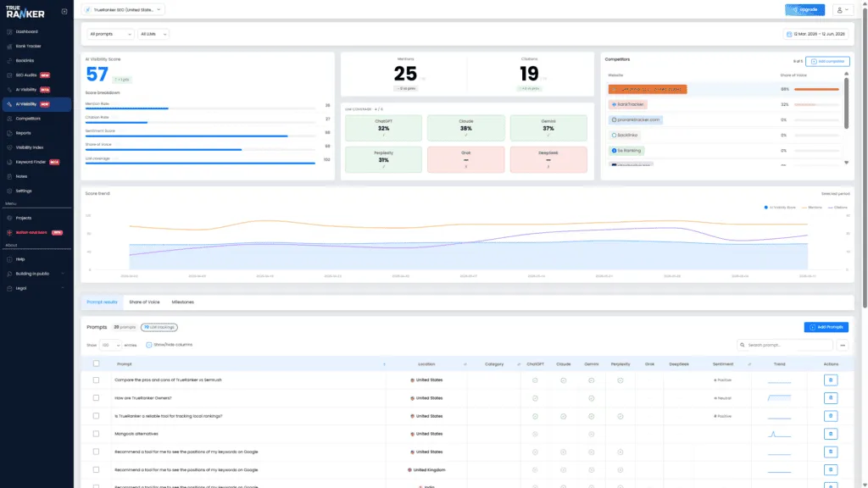Image resolution: width=868 pixels, height=488 pixels.
Task: Open the Reports sidebar icon
Action: [x=9, y=133]
